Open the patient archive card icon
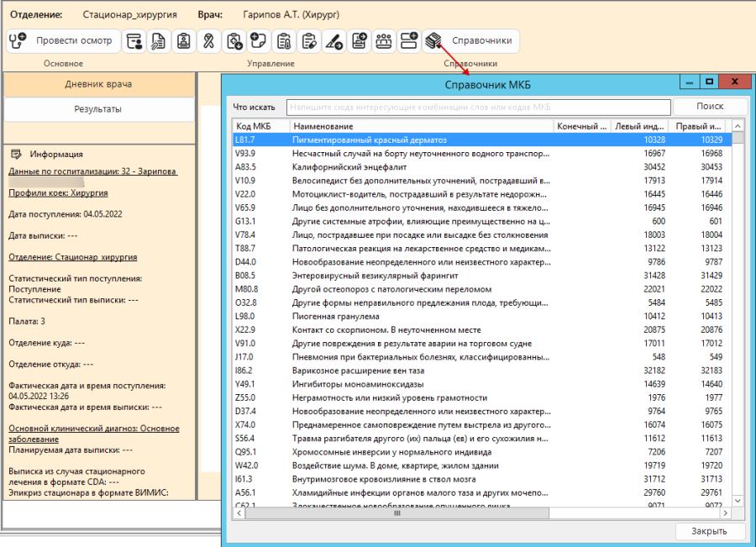The width and height of the screenshot is (756, 547). tap(134, 41)
